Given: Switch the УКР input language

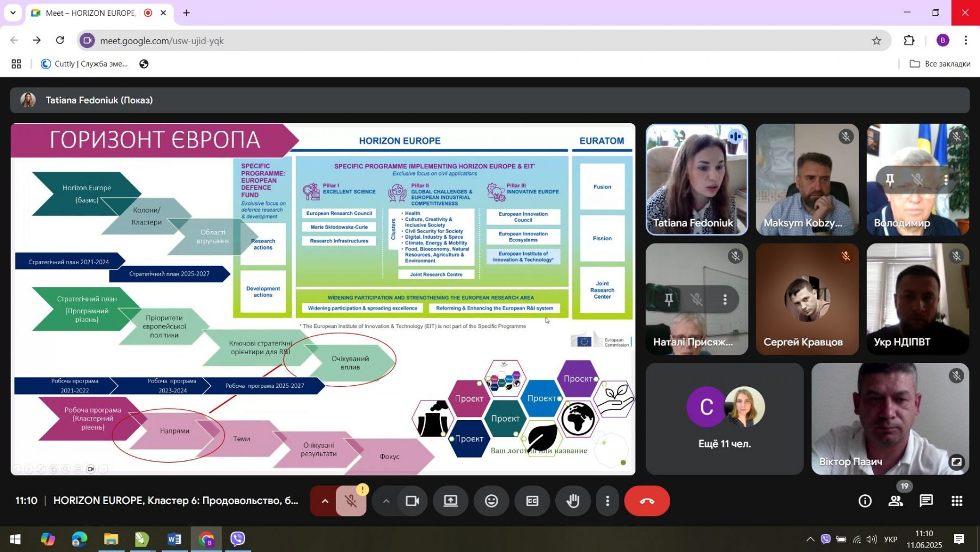Looking at the screenshot, I should click(891, 539).
